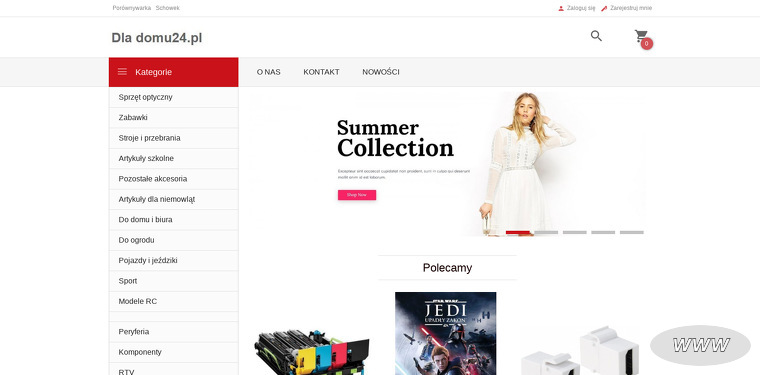Go to Dla domu24.pl home logo
This screenshot has height=375, width=760.
pos(157,37)
